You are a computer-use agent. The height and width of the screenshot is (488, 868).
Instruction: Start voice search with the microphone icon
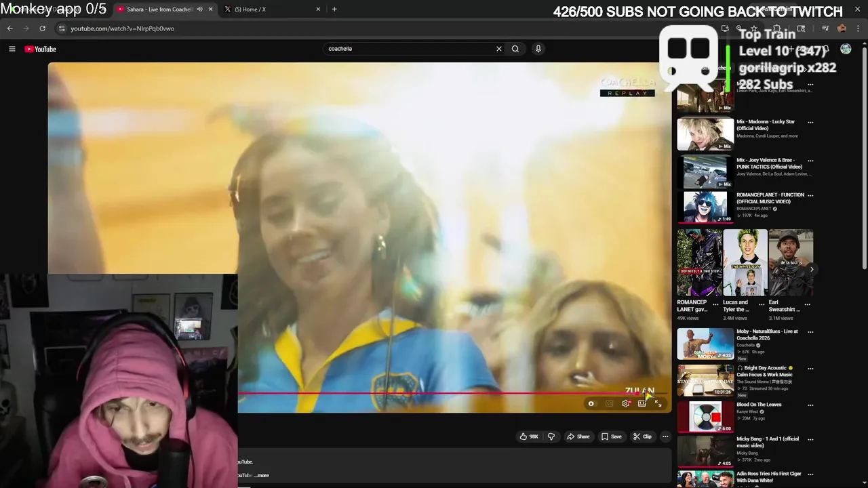point(538,49)
